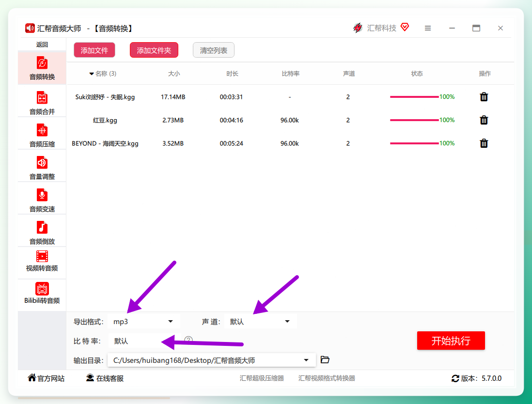Click the 清空列表 button
The width and height of the screenshot is (532, 404).
pyautogui.click(x=213, y=50)
